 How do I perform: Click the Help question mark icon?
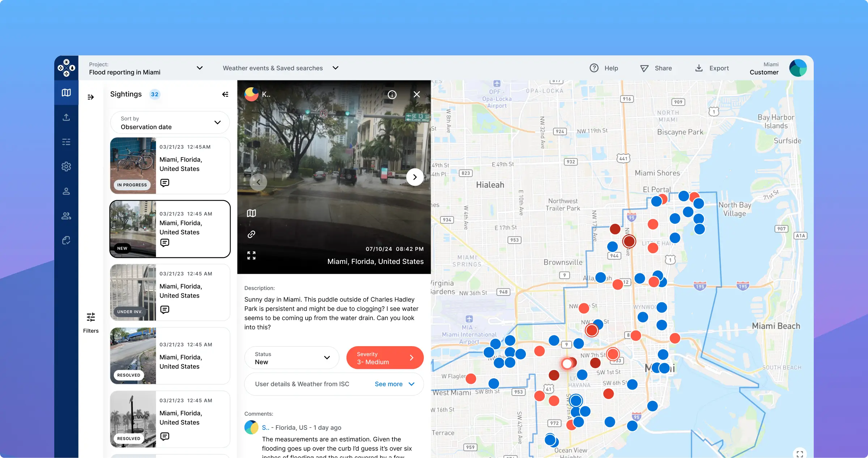point(594,68)
